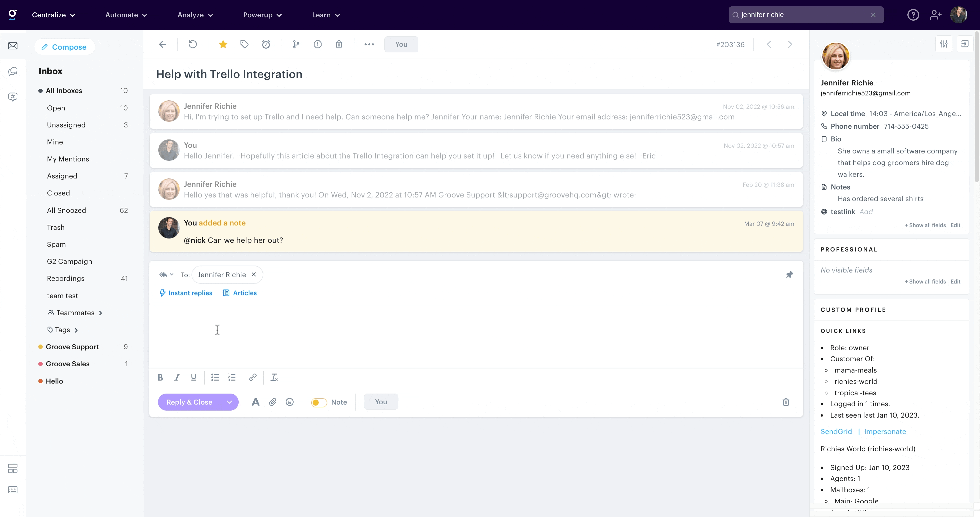Insert a bulleted list

(x=215, y=377)
